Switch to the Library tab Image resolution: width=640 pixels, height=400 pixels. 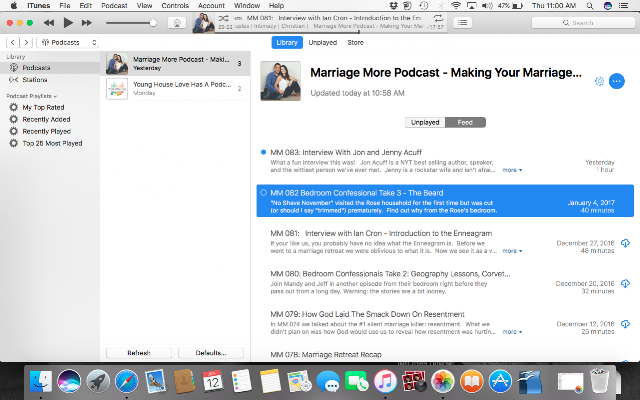pyautogui.click(x=287, y=42)
